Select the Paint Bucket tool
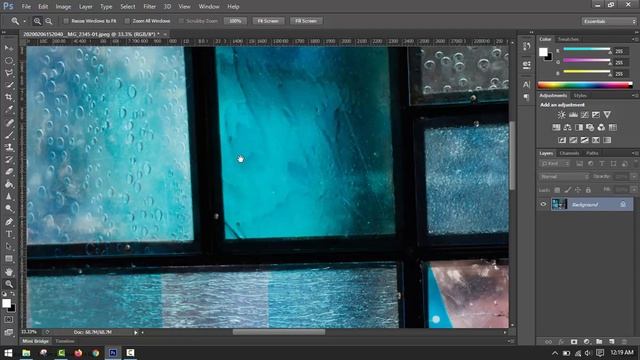Viewport: 640px width, 360px height. coord(9,184)
